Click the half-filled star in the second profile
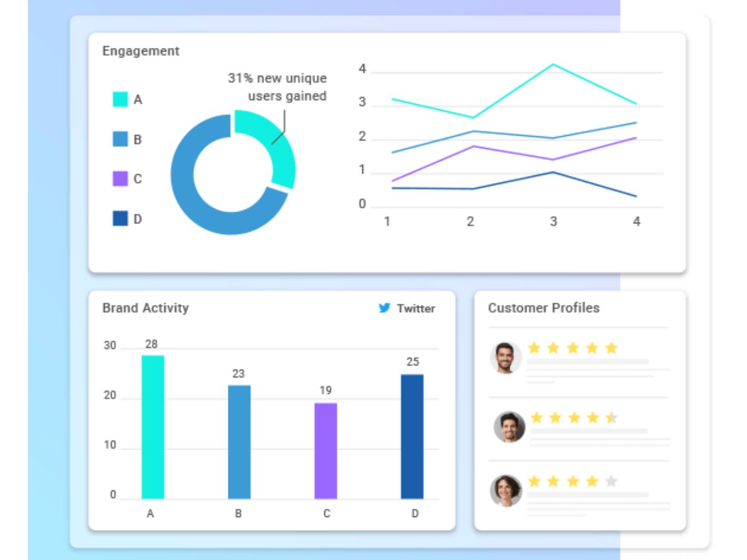 tap(612, 418)
